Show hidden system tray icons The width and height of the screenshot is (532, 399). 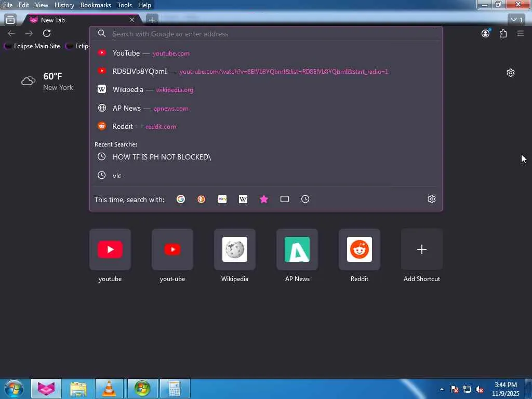[442, 389]
